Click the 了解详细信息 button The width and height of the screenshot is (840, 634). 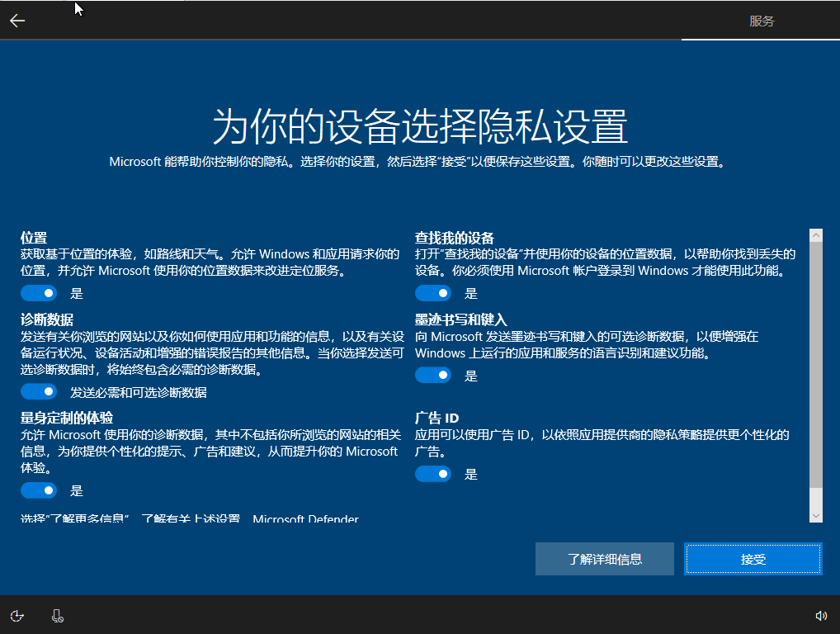(604, 559)
